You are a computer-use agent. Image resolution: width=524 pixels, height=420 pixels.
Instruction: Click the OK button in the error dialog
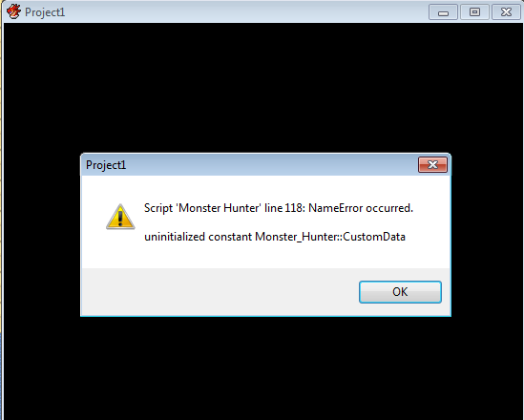(400, 292)
